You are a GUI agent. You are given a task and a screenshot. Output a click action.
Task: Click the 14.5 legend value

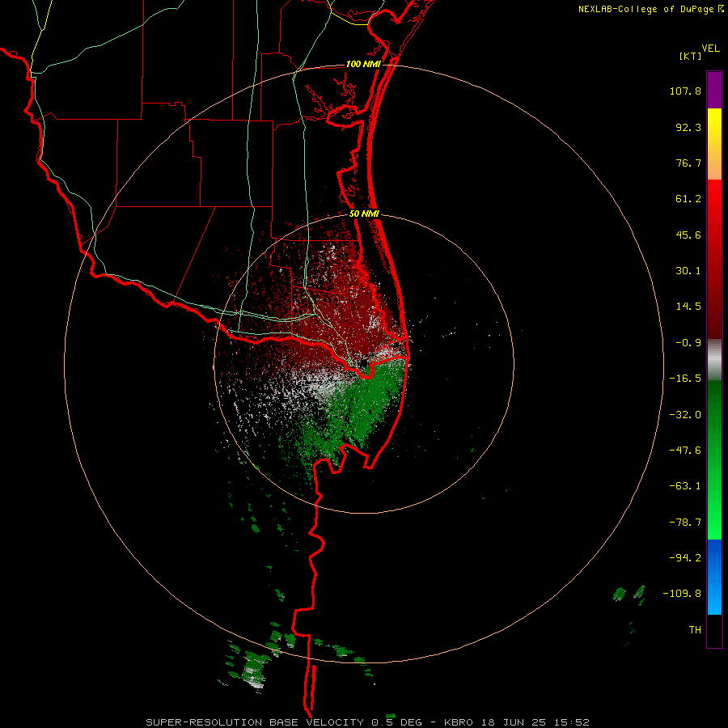(688, 307)
